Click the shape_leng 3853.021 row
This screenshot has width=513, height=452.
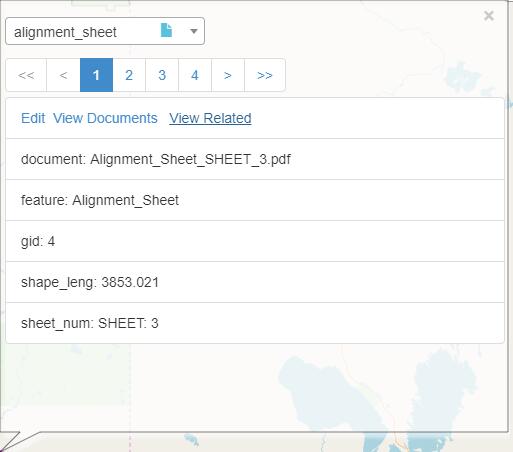tap(255, 282)
